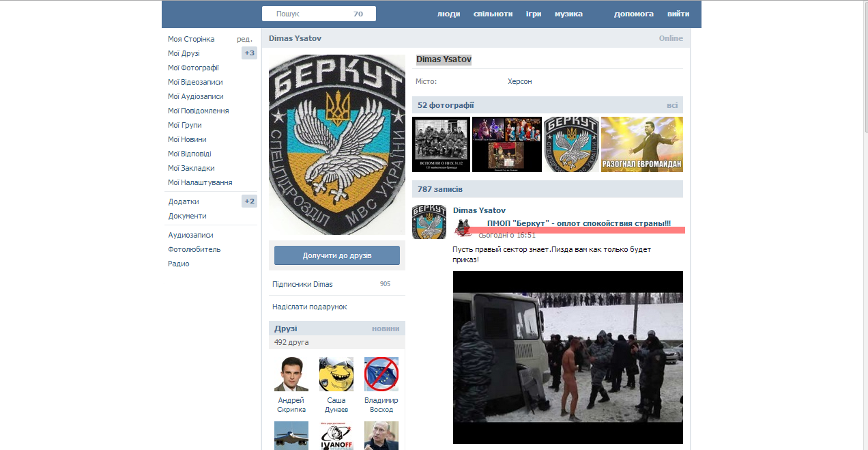Open Саша Дунаев friend avatar

click(x=336, y=374)
